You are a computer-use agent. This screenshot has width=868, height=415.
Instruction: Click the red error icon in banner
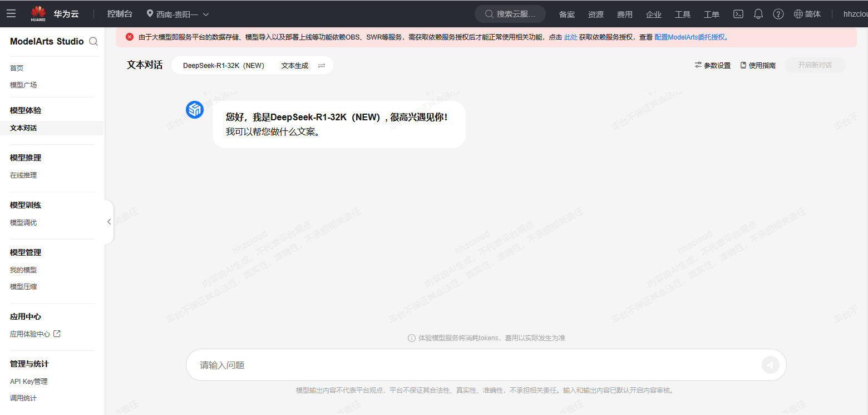[130, 37]
